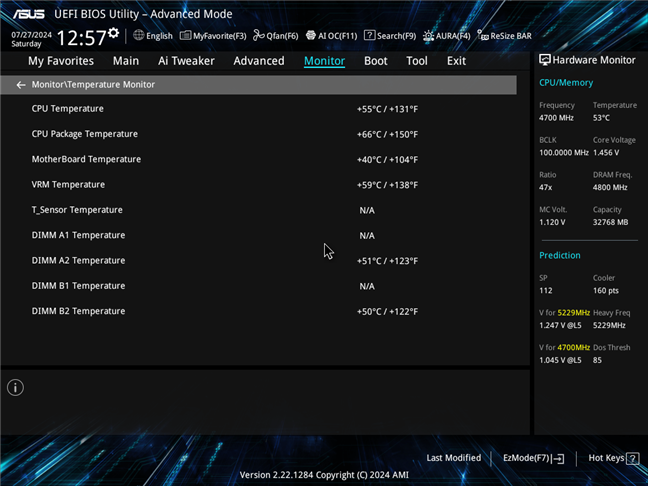Open the Boot tab

pos(376,61)
